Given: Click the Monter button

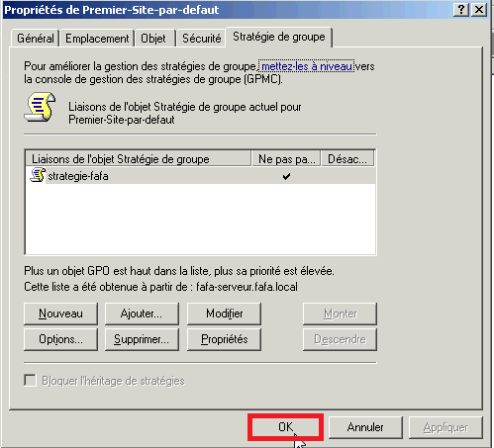Looking at the screenshot, I should (340, 314).
